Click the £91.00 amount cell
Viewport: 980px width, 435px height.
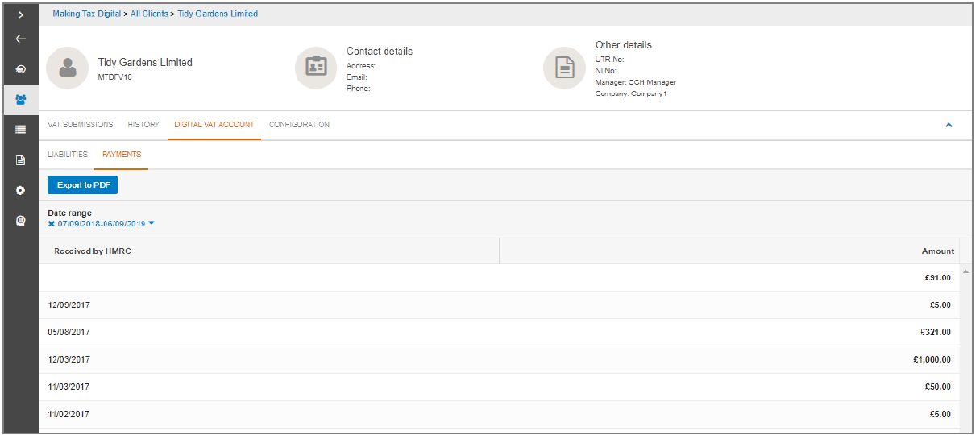click(x=938, y=278)
